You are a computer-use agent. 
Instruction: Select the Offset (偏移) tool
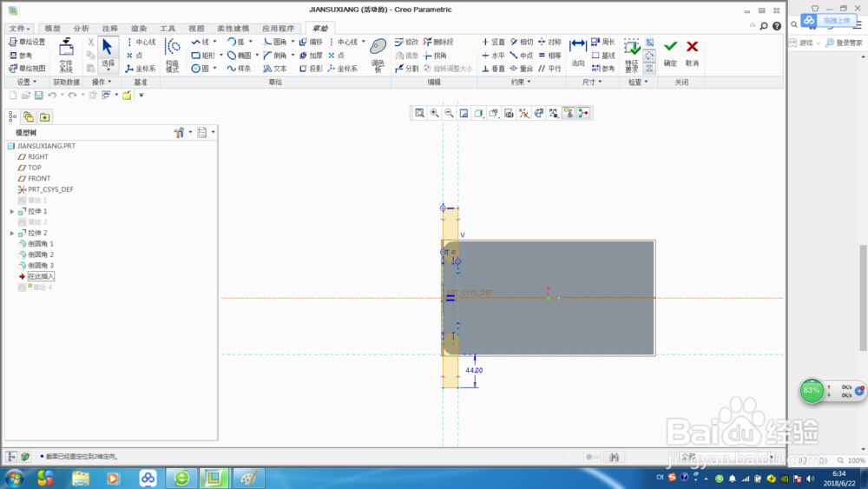coord(311,42)
